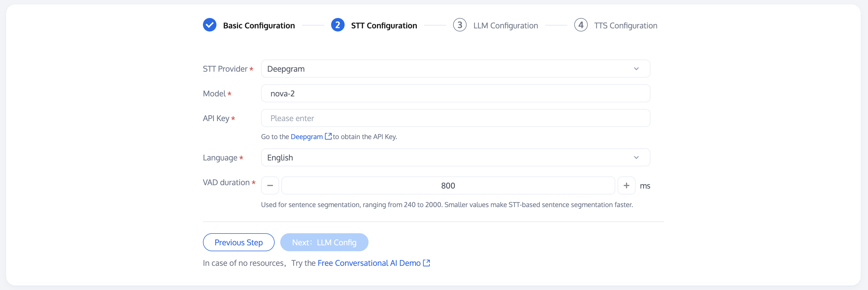Select the TTS Configuration step

[x=625, y=26]
